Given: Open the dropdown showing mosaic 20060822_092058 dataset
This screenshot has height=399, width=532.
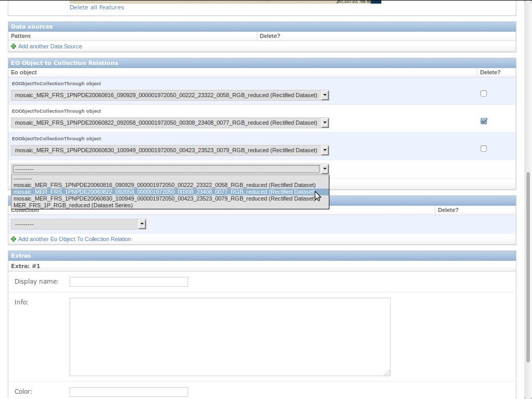Looking at the screenshot, I should point(170,123).
